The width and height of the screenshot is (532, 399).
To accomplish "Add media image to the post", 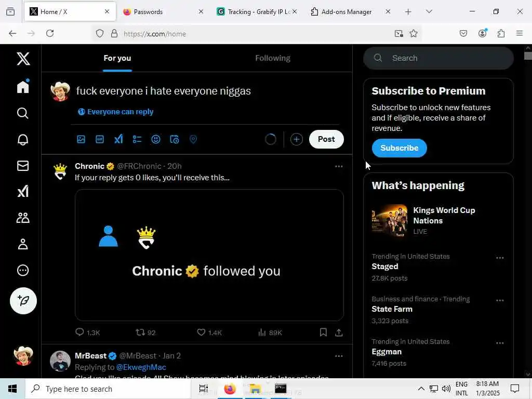I will 81,139.
